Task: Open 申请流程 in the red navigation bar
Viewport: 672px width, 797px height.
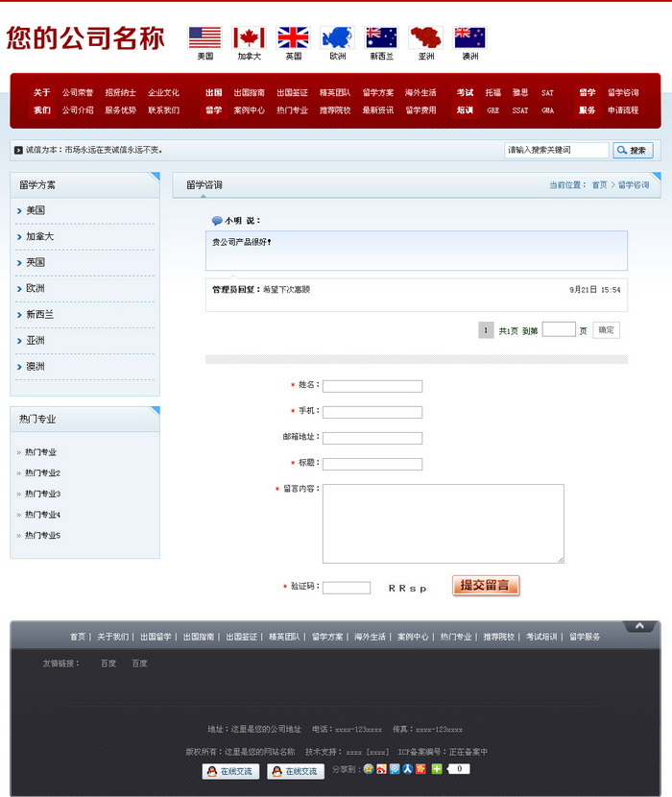Action: pos(622,110)
